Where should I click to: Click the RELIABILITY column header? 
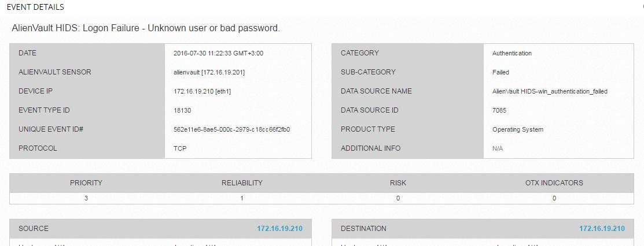click(242, 183)
